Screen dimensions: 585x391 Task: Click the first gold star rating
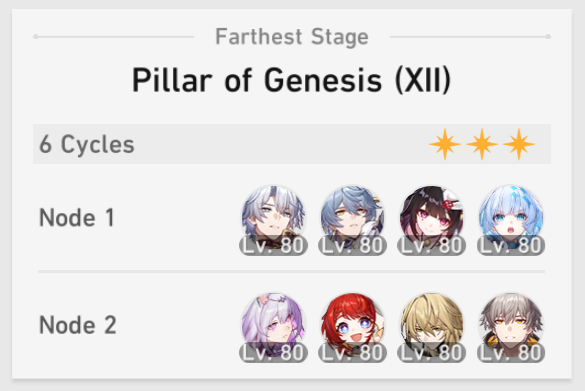[445, 144]
